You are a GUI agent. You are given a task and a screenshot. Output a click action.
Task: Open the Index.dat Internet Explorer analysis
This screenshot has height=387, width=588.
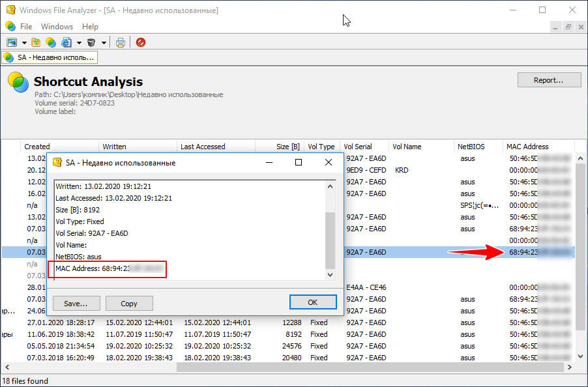(x=66, y=42)
